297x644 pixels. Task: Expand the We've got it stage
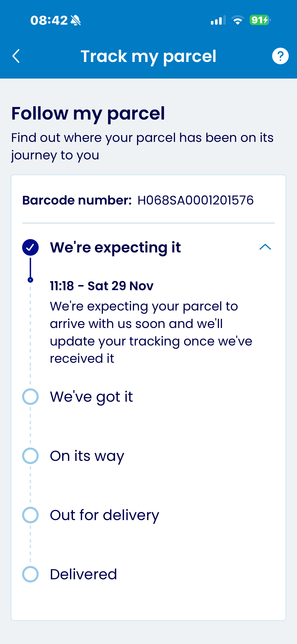tap(91, 397)
